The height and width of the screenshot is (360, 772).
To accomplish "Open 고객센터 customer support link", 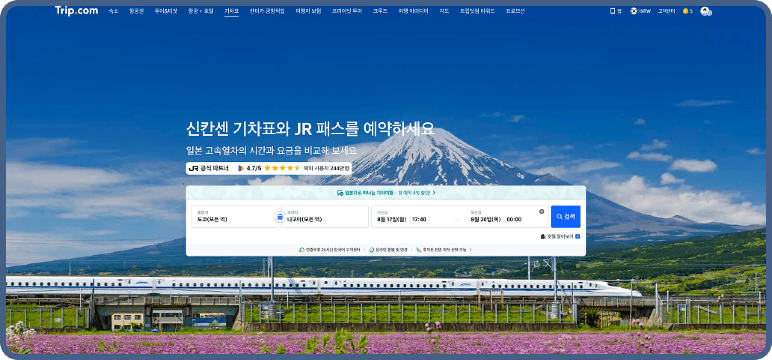I will click(667, 11).
